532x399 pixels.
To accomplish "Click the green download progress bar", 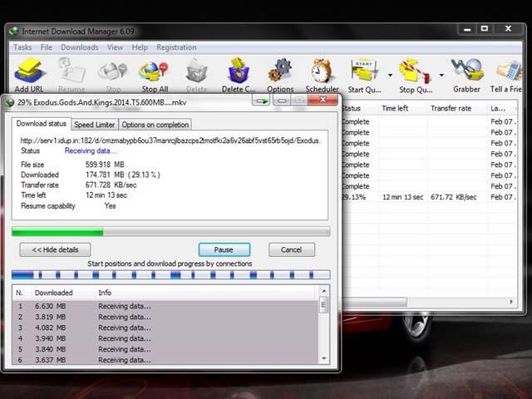I will 170,232.
